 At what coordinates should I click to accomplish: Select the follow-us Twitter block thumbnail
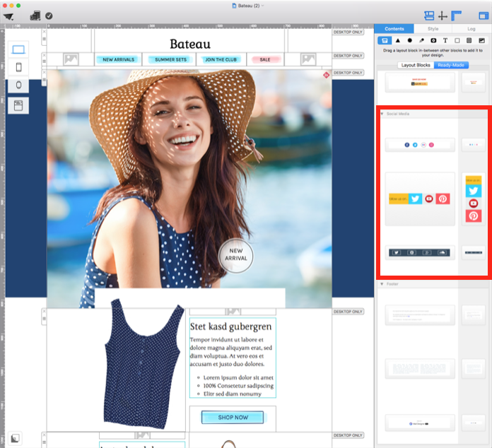point(420,199)
